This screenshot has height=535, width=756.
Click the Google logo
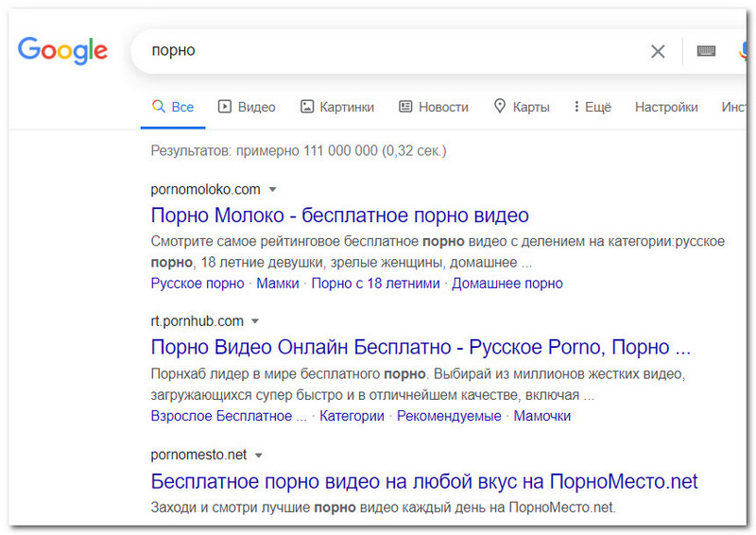coord(62,50)
